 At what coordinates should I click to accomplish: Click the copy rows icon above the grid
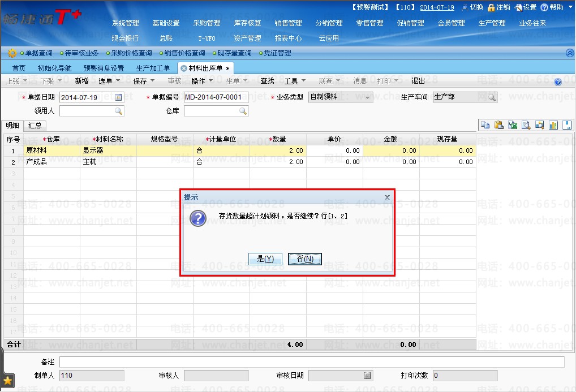[485, 125]
